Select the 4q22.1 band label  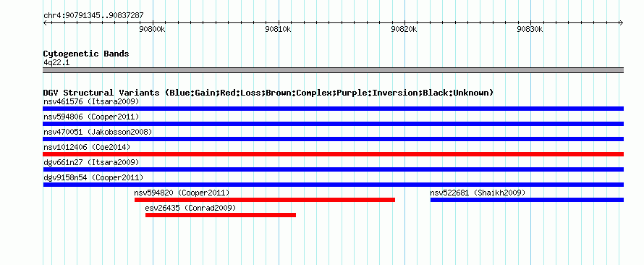tap(56, 62)
